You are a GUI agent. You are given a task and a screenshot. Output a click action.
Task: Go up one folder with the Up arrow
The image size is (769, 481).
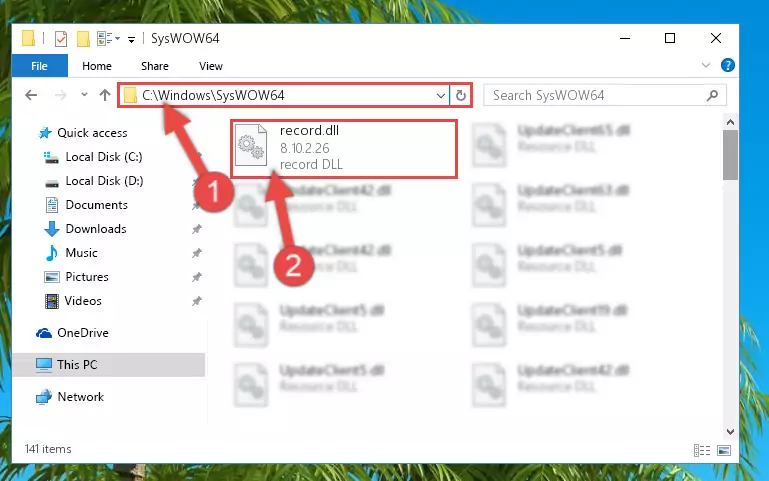pos(104,95)
